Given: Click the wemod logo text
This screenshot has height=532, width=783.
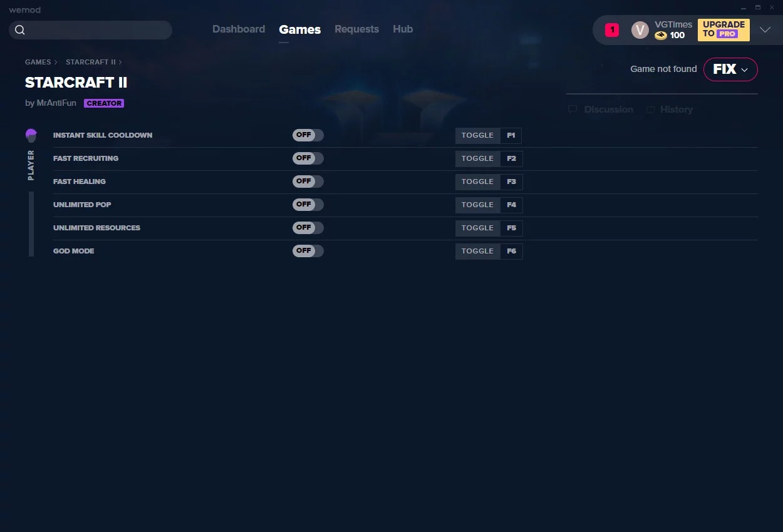Looking at the screenshot, I should 24,9.
